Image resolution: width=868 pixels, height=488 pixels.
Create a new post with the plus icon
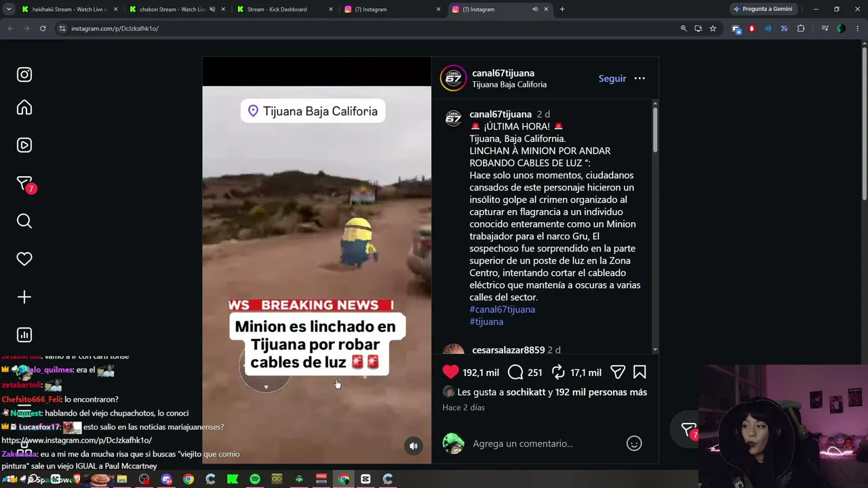24,297
